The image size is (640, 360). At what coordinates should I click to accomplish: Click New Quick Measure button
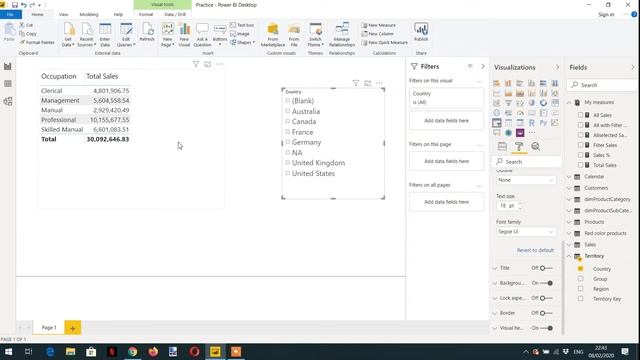pos(384,42)
